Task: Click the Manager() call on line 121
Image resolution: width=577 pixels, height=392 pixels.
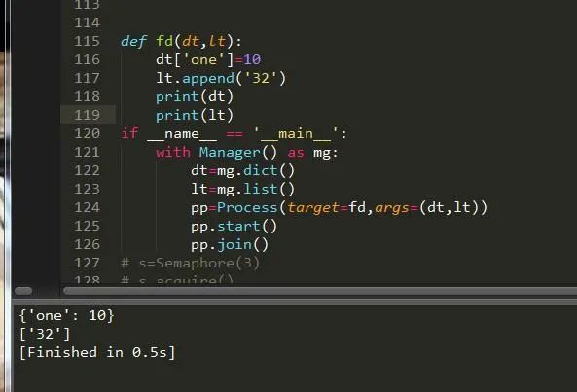Action: point(237,153)
